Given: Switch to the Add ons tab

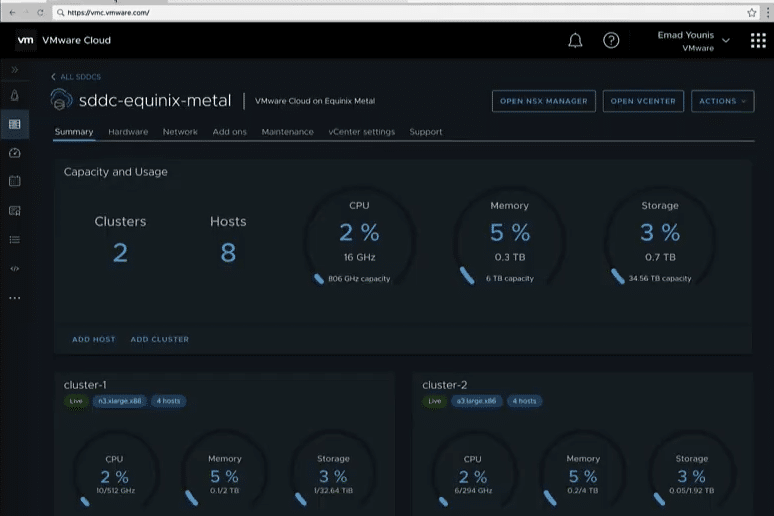Looking at the screenshot, I should pyautogui.click(x=230, y=132).
